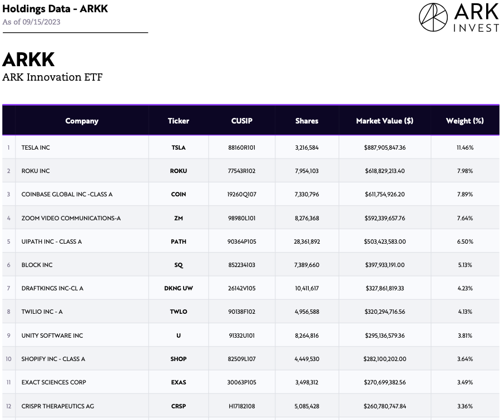Click CUSIP H17182108
Viewport: 504px width, 420px height.
point(242,406)
